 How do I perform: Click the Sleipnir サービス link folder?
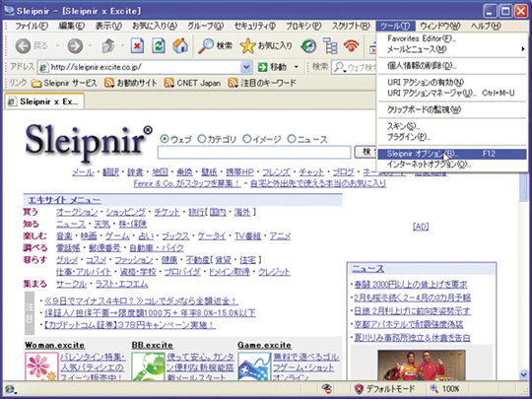tap(64, 83)
